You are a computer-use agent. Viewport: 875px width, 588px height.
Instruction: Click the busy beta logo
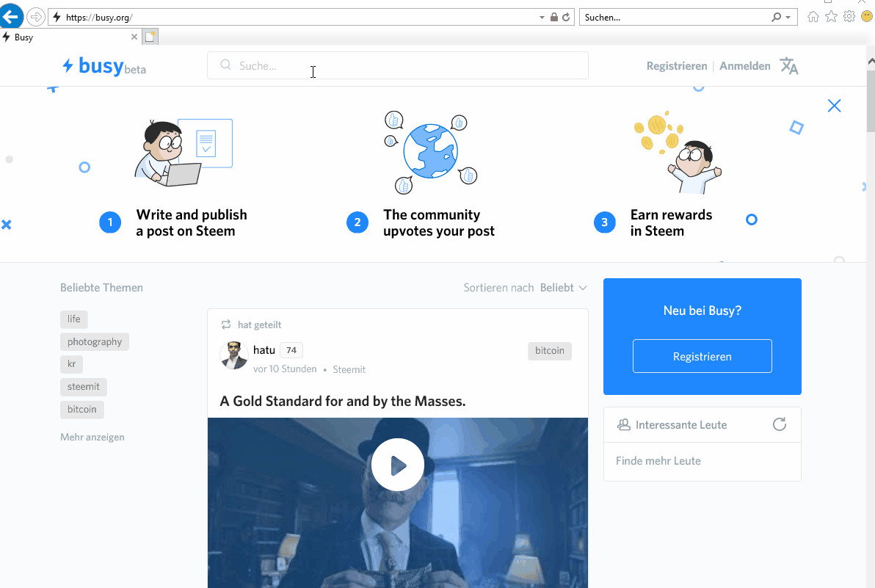click(x=104, y=66)
